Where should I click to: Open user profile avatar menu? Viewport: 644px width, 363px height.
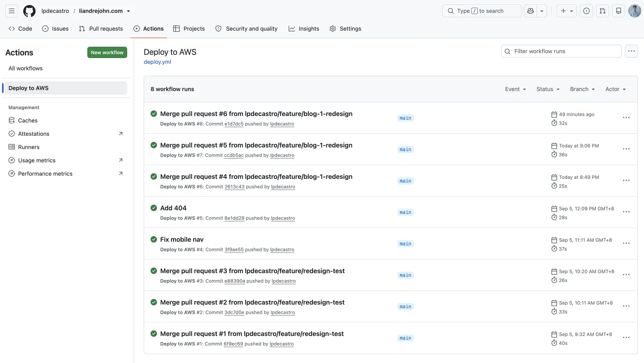[x=635, y=11]
